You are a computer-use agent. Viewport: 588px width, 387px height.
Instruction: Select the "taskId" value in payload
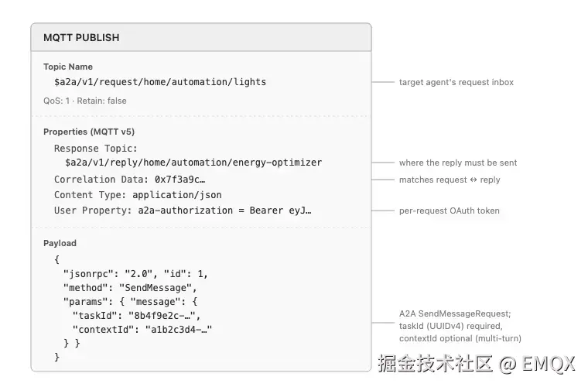162,315
